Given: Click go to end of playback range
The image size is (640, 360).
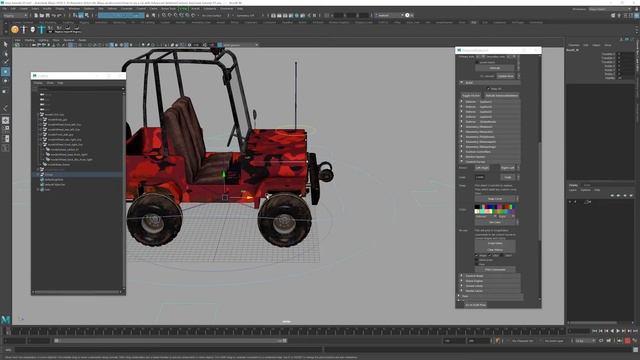Looking at the screenshot, I should (635, 331).
